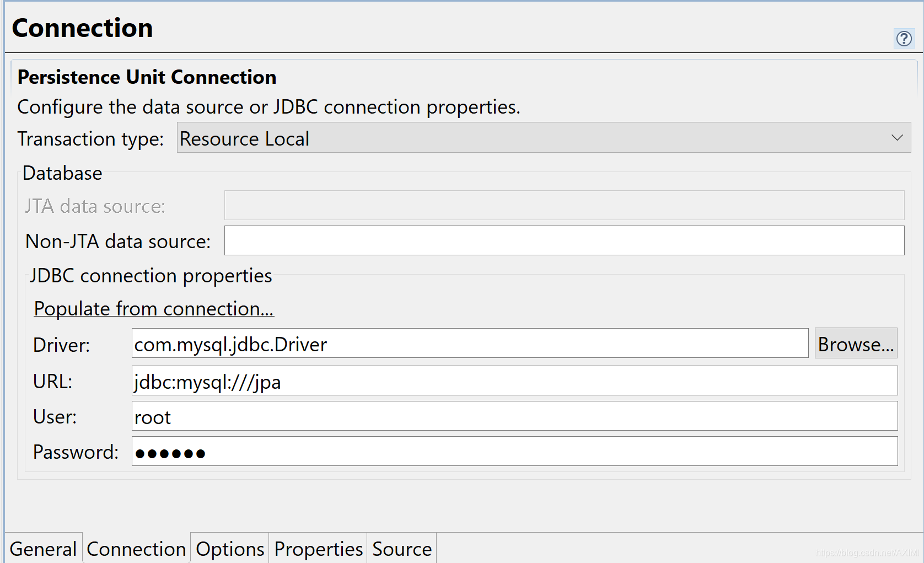Select the Connection tab
The height and width of the screenshot is (563, 924).
pos(136,549)
